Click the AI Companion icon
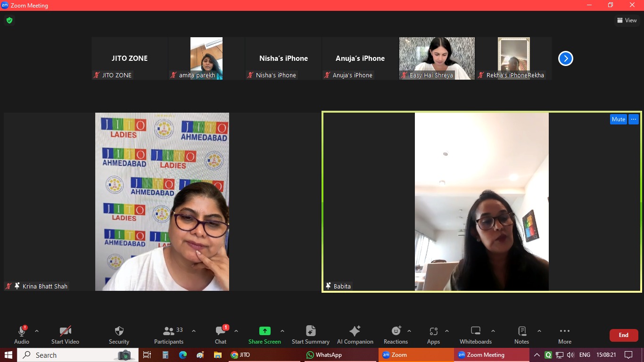This screenshot has height=362, width=644. 355,331
